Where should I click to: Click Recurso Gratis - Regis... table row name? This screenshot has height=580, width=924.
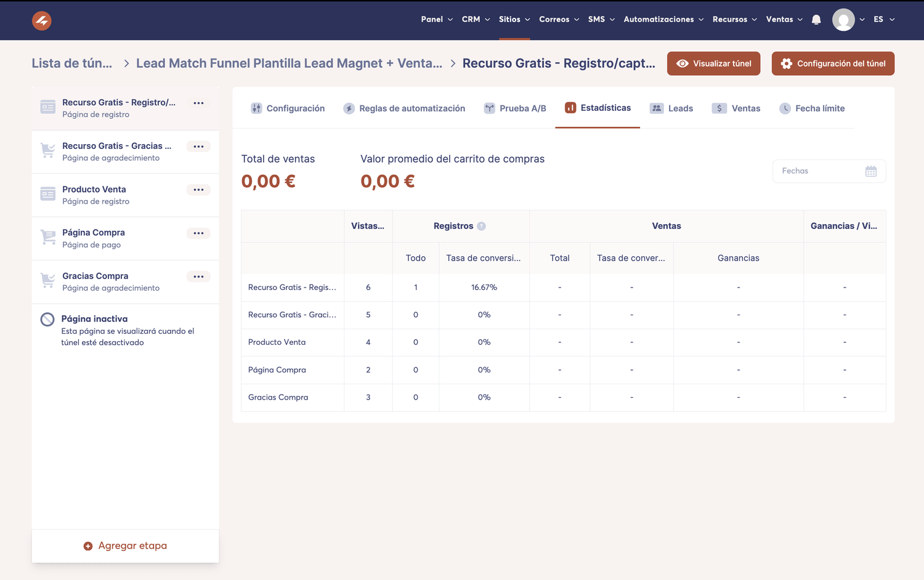[x=292, y=288]
